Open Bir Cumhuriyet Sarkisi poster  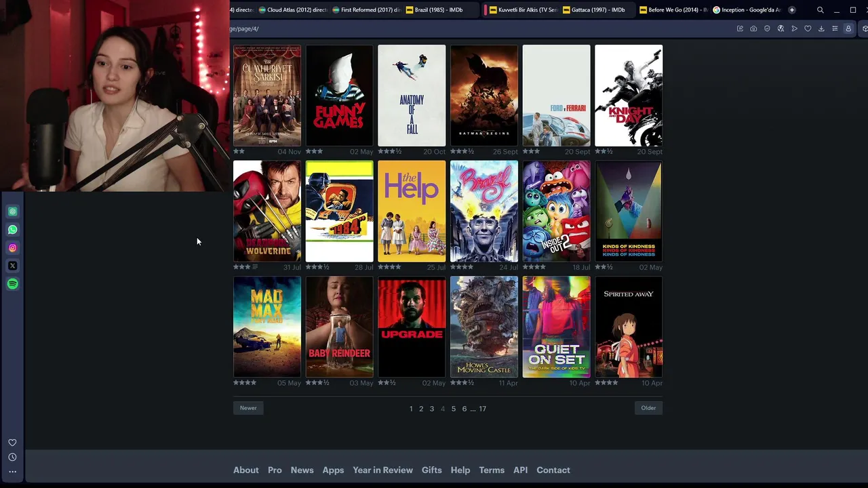coord(267,96)
